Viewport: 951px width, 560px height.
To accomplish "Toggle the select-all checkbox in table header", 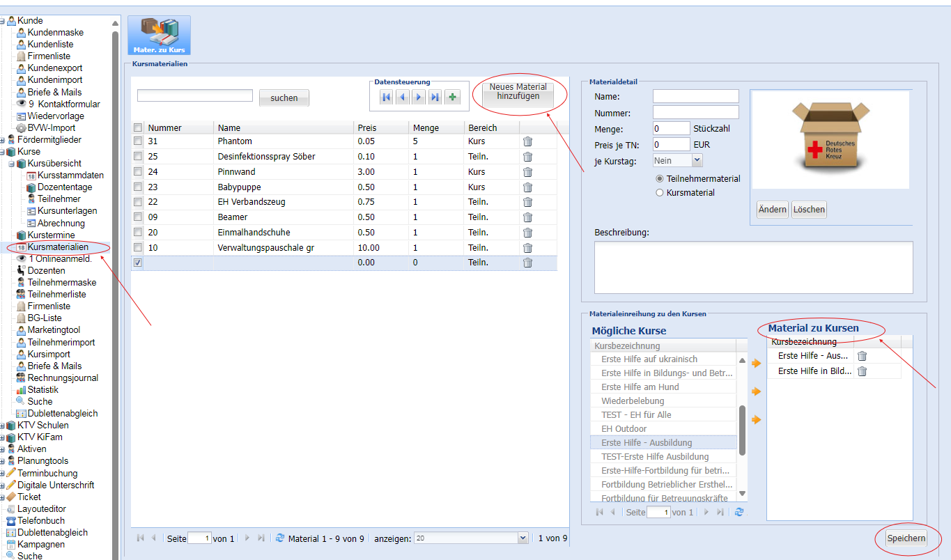I will pos(138,127).
